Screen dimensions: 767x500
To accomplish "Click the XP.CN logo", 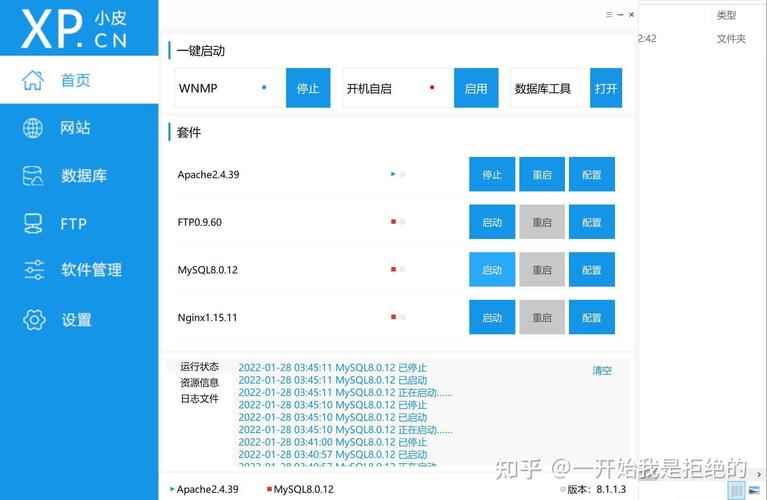I will coord(74,28).
